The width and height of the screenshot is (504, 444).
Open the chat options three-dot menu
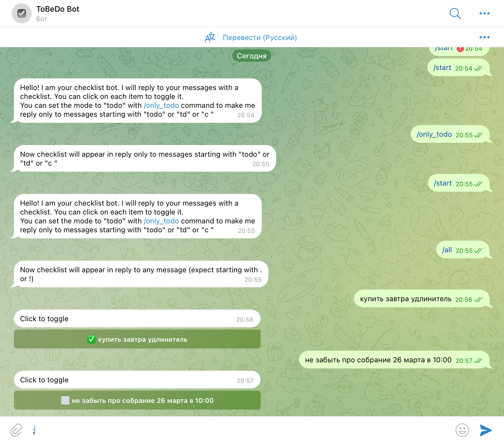pyautogui.click(x=484, y=13)
